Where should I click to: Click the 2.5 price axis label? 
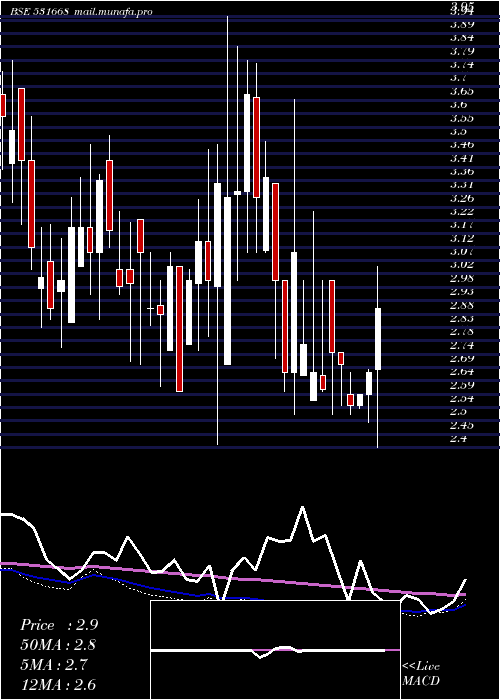point(458,412)
